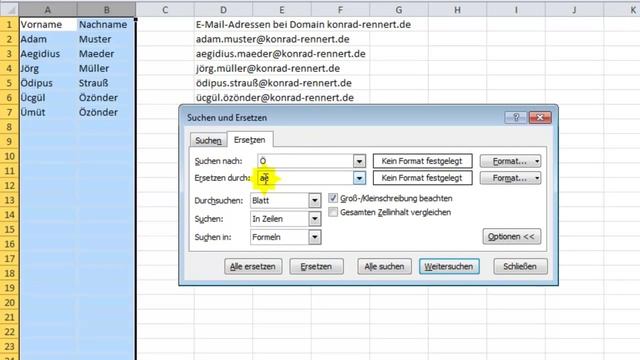Open the Suchen nach history dropdown arrow
The image size is (640, 360).
359,161
